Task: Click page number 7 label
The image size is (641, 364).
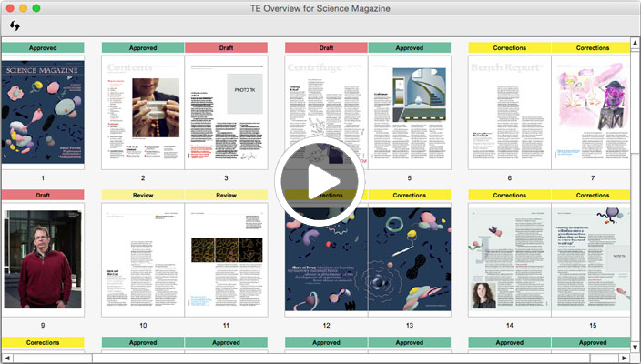Action: pyautogui.click(x=593, y=178)
